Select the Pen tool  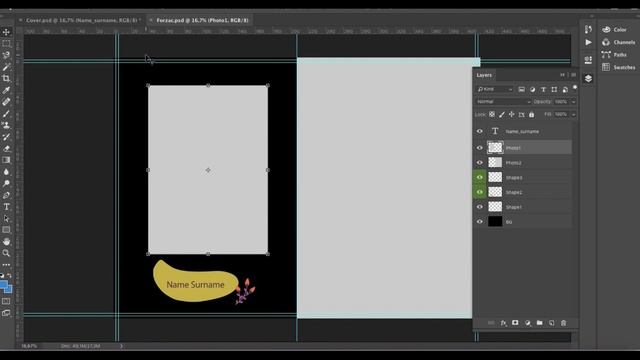click(6, 195)
